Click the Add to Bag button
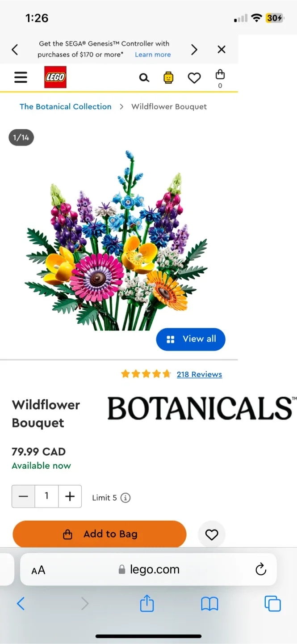The height and width of the screenshot is (644, 297). pos(100,534)
